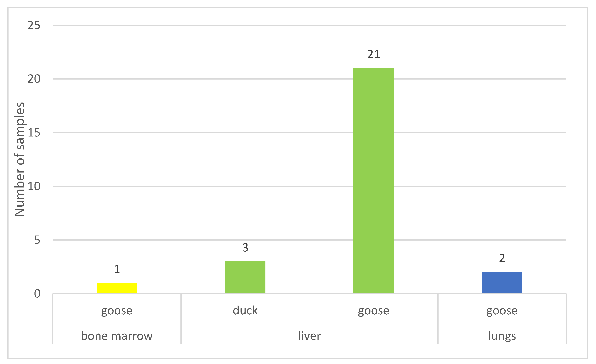Select data label 2 above blue bar

coord(502,258)
